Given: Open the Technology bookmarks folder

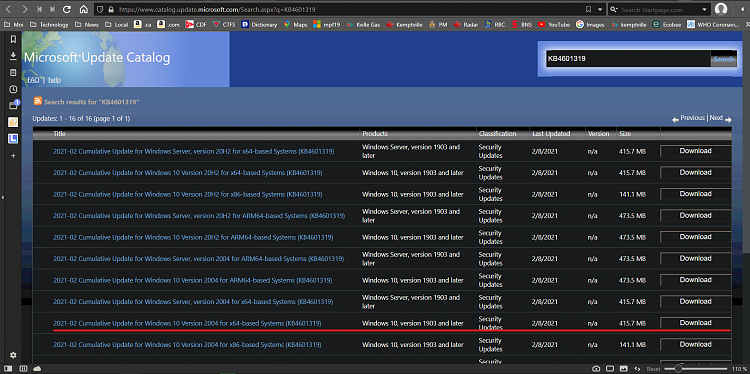Looking at the screenshot, I should pyautogui.click(x=49, y=24).
